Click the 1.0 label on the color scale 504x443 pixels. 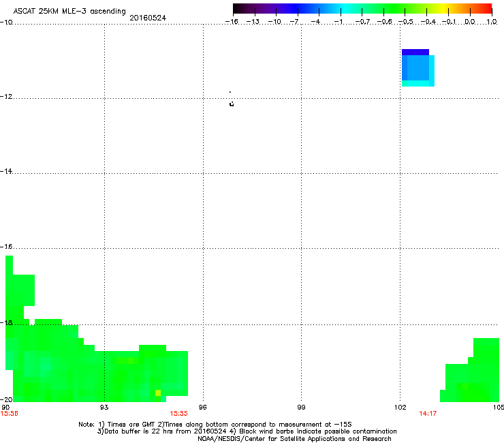(492, 22)
